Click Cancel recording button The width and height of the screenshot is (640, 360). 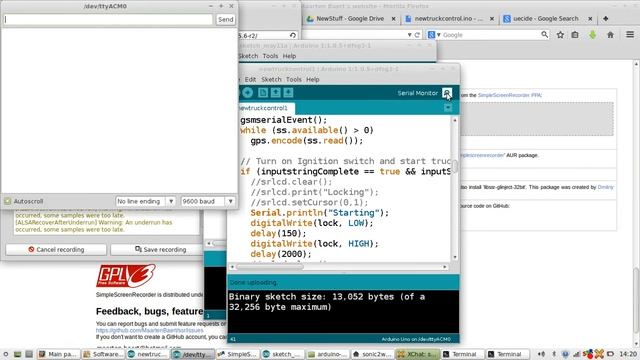(x=56, y=249)
